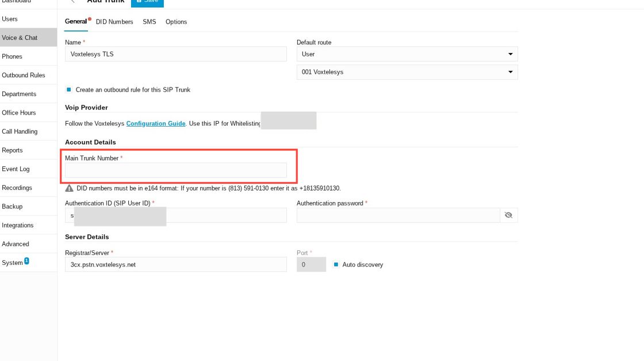Click the Registrar/Server field
The image size is (644, 361).
pyautogui.click(x=176, y=264)
